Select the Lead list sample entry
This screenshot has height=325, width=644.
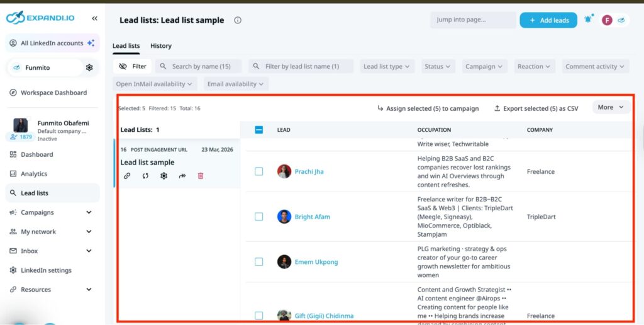(177, 163)
